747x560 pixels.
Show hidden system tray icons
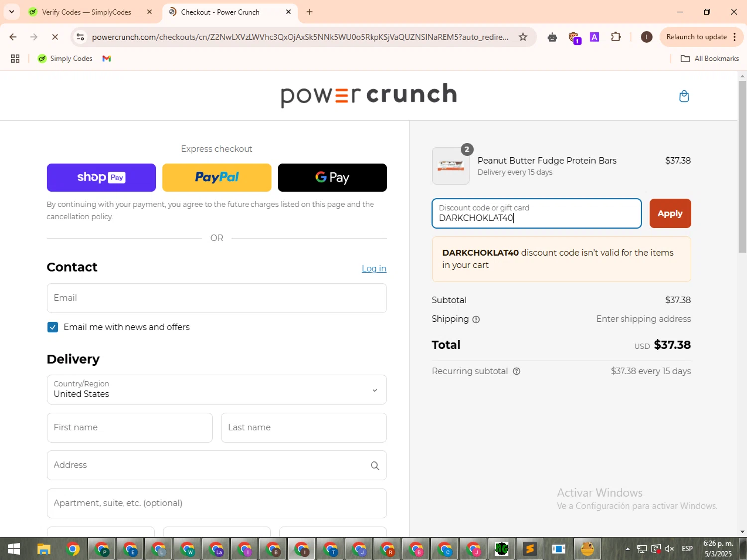(627, 549)
